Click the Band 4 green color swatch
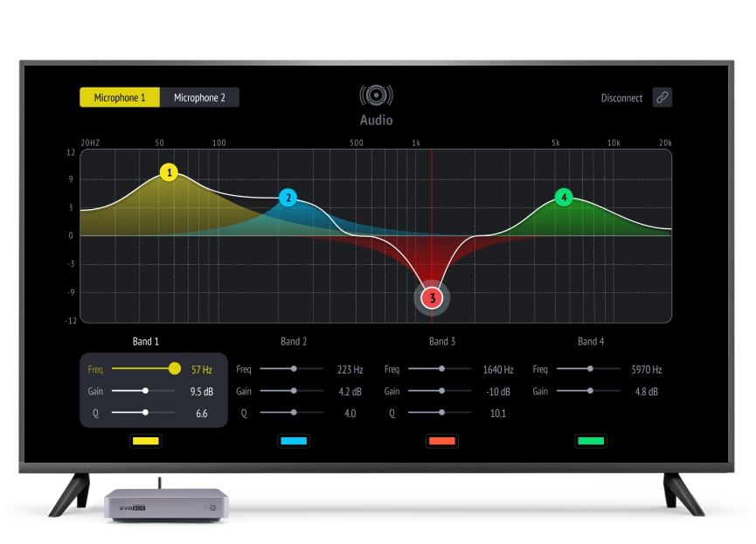Image resolution: width=756 pixels, height=544 pixels. tap(591, 442)
